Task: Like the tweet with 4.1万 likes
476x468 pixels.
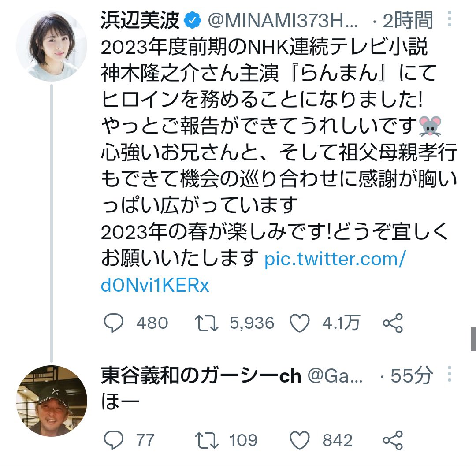Action: tap(300, 324)
